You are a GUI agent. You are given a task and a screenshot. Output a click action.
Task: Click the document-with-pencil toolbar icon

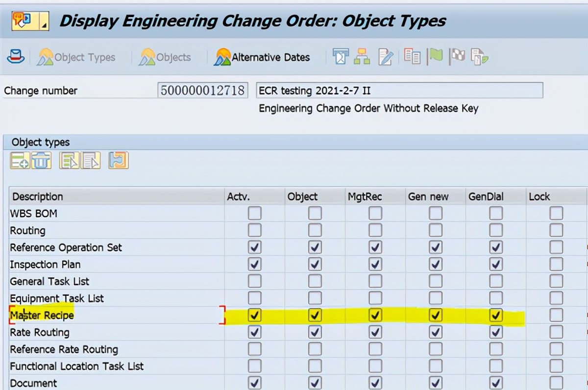[386, 57]
